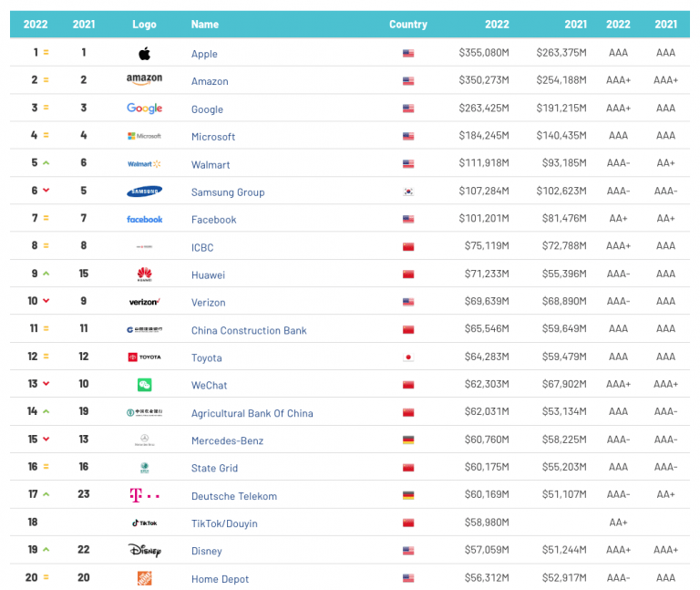Click the Home Depot logo
Viewport: 700px width, 590px height.
click(144, 578)
